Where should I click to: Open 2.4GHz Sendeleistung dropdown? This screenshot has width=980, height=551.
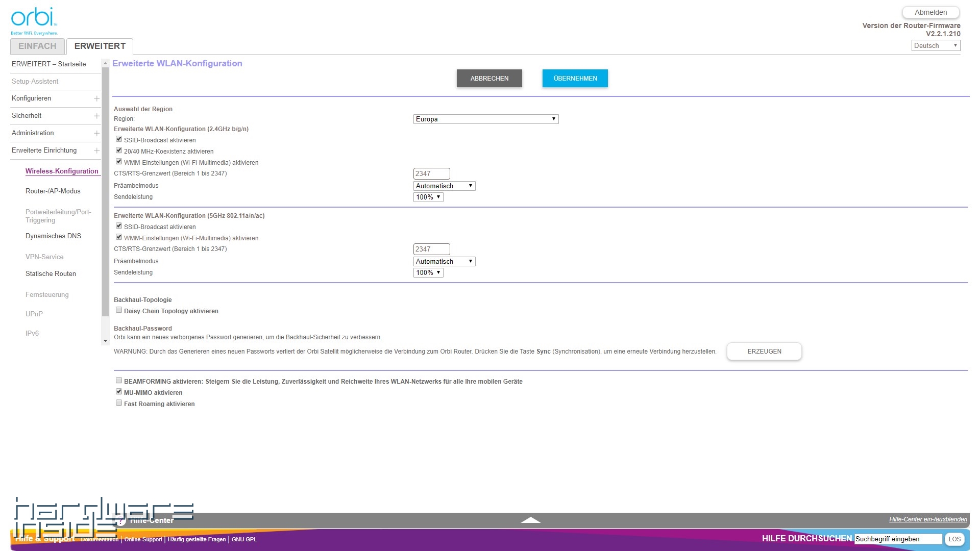point(428,197)
